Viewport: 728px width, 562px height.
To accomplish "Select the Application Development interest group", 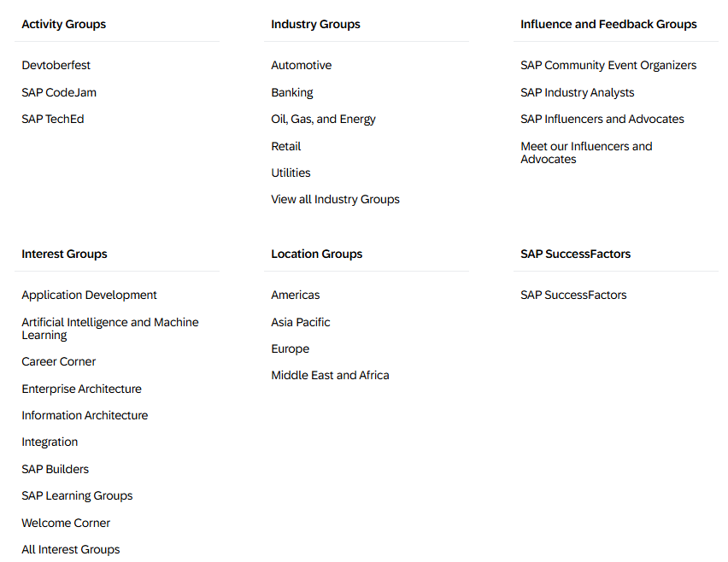I will pos(89,296).
